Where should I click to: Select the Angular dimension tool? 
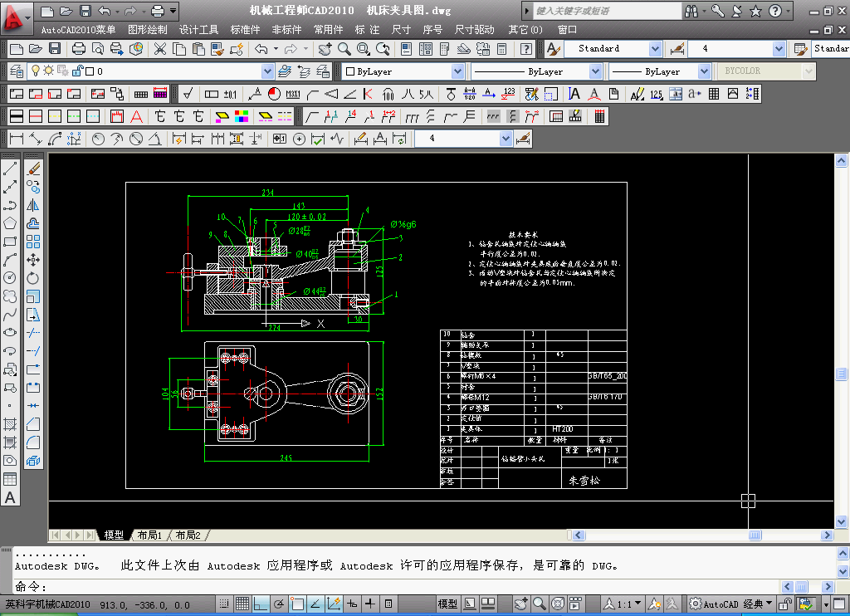[155, 139]
